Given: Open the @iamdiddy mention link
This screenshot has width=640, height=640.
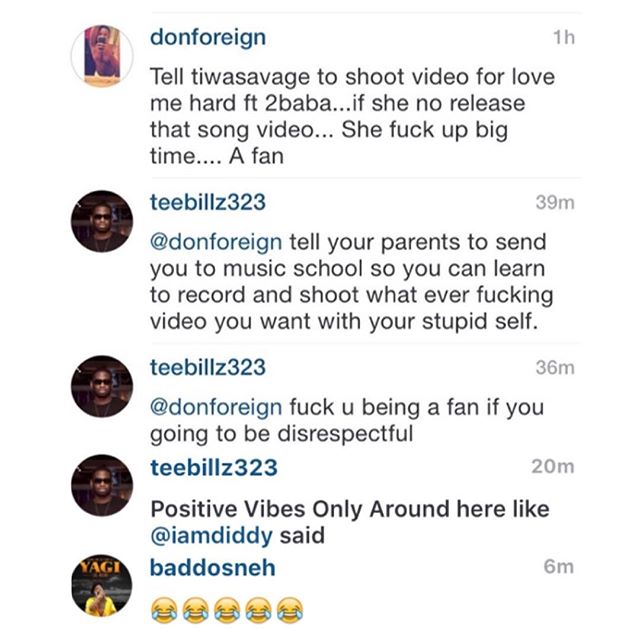Looking at the screenshot, I should click(x=211, y=536).
